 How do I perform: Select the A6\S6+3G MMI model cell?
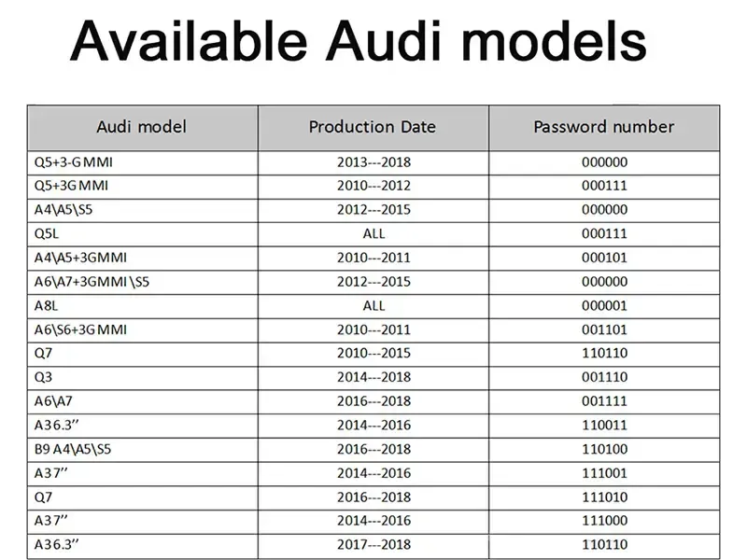143,330
